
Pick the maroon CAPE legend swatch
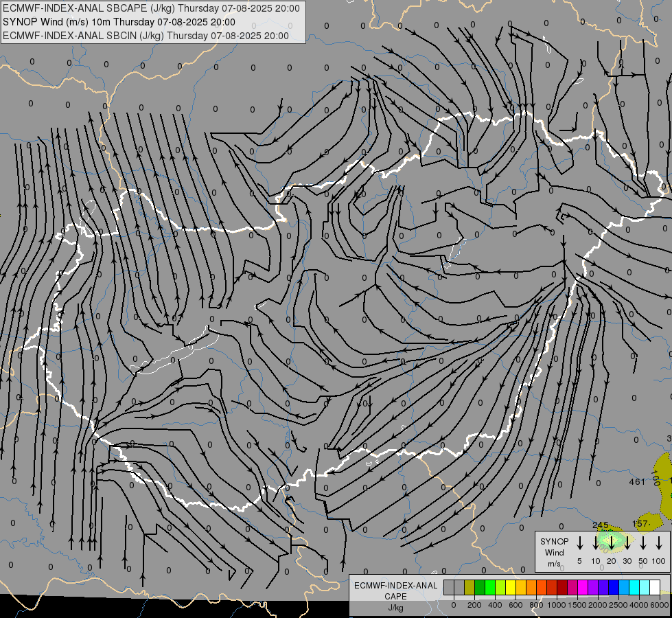(562, 587)
